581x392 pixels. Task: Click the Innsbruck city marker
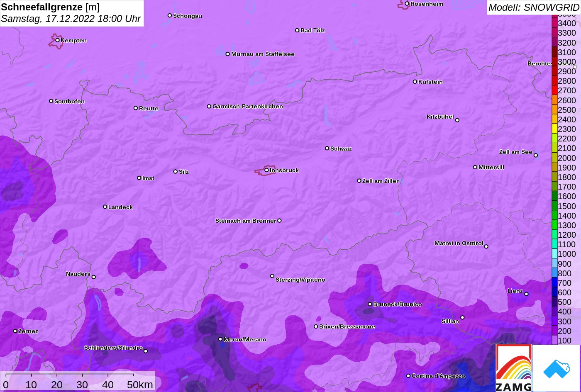click(266, 170)
